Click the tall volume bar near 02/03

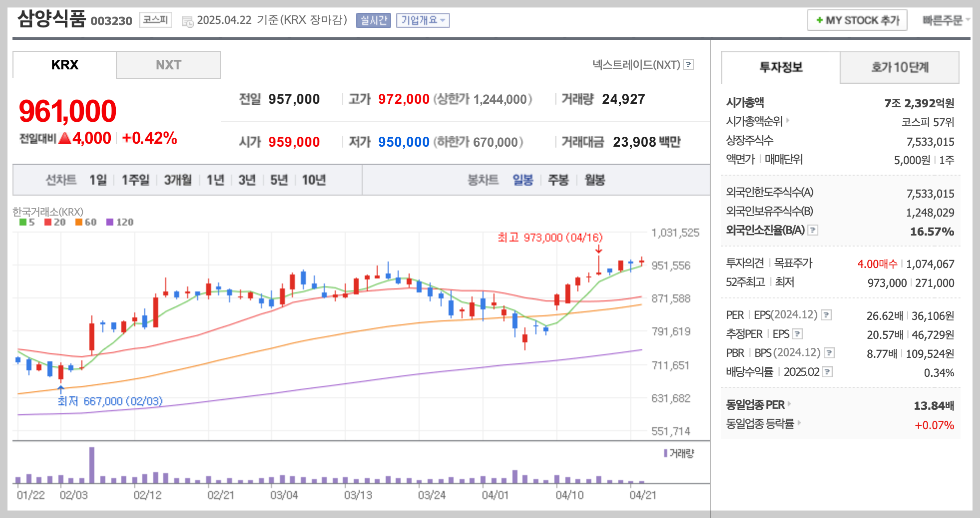tap(92, 465)
